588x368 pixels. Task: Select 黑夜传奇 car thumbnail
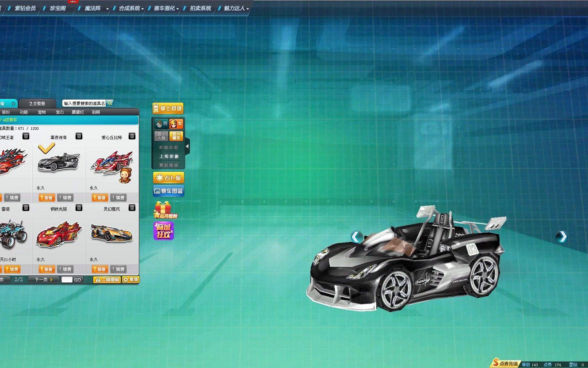click(59, 162)
